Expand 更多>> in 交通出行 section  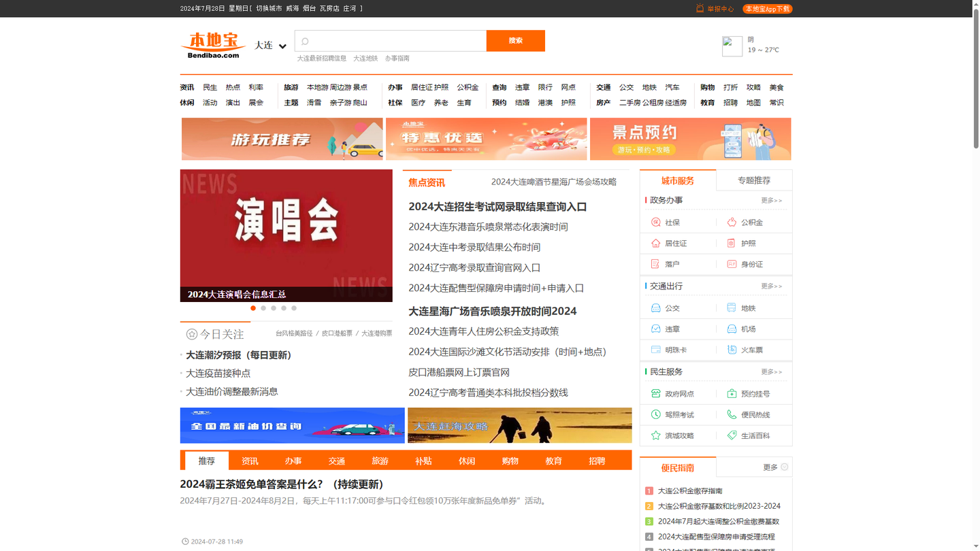772,286
